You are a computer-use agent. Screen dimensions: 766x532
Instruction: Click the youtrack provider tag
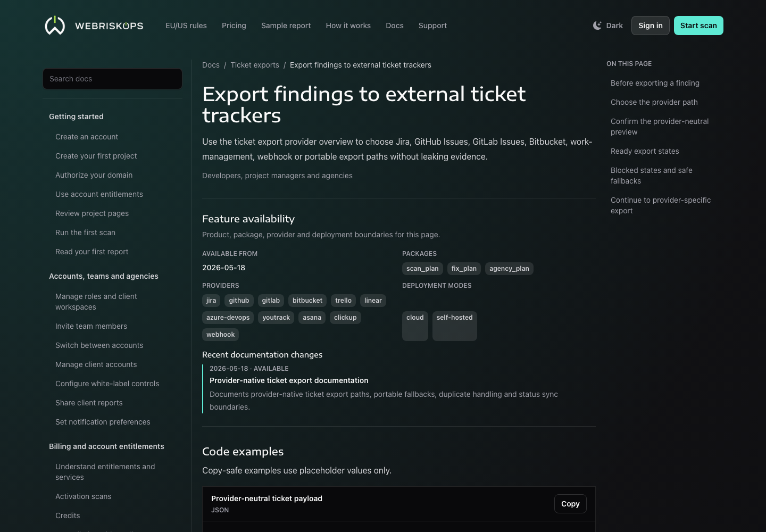(276, 318)
